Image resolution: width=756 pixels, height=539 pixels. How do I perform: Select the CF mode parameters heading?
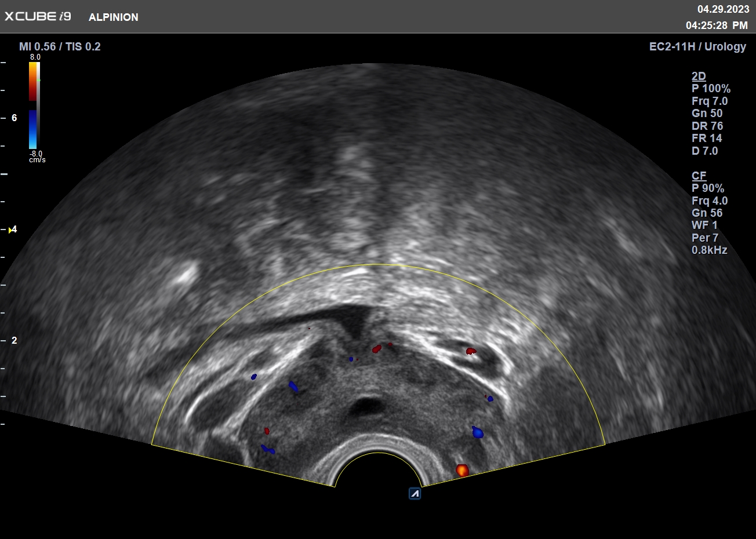click(x=699, y=176)
